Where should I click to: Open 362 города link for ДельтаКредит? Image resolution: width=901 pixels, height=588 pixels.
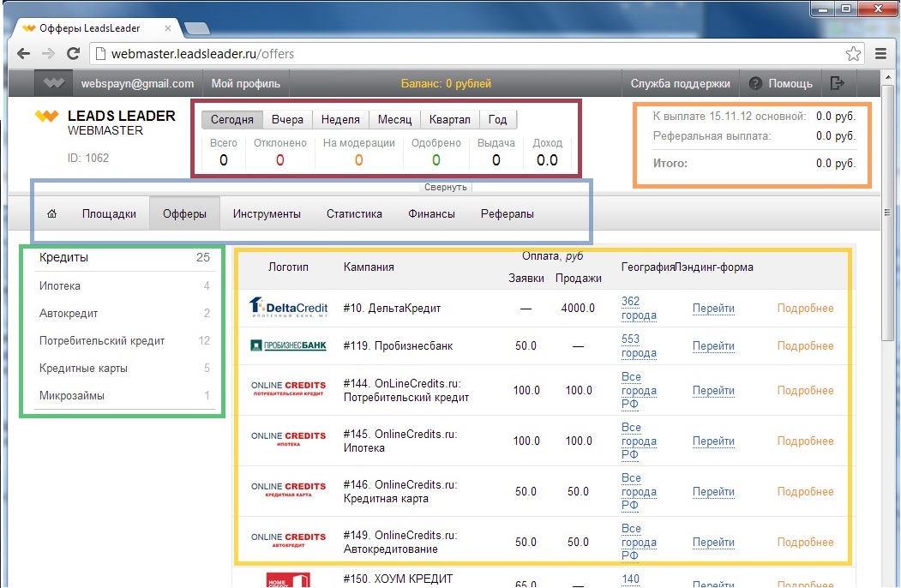(639, 308)
